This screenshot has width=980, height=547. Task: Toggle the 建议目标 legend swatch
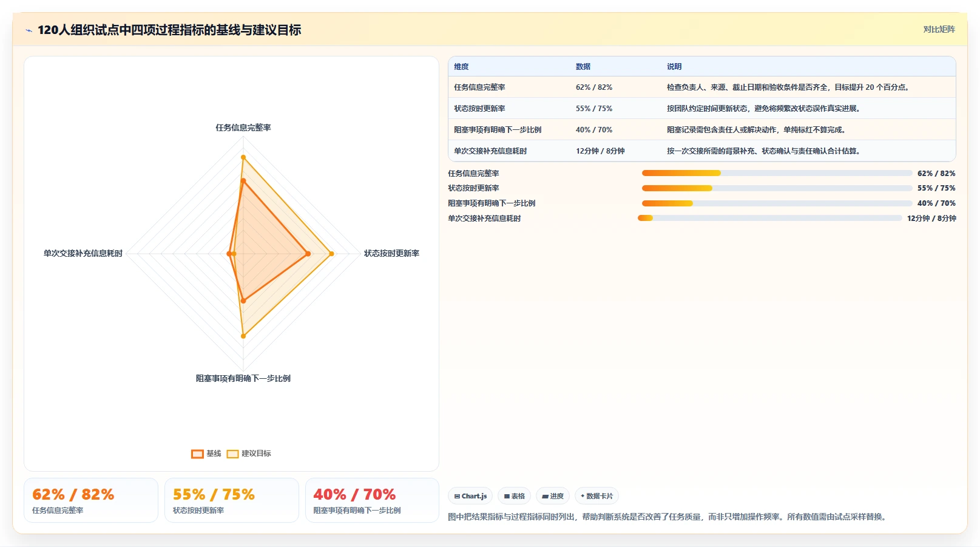pos(232,454)
